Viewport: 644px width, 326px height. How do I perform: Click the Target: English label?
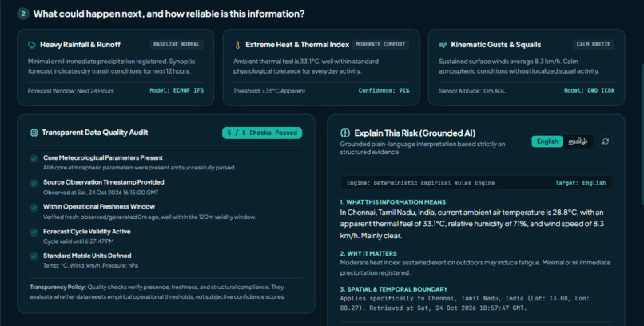coord(580,183)
